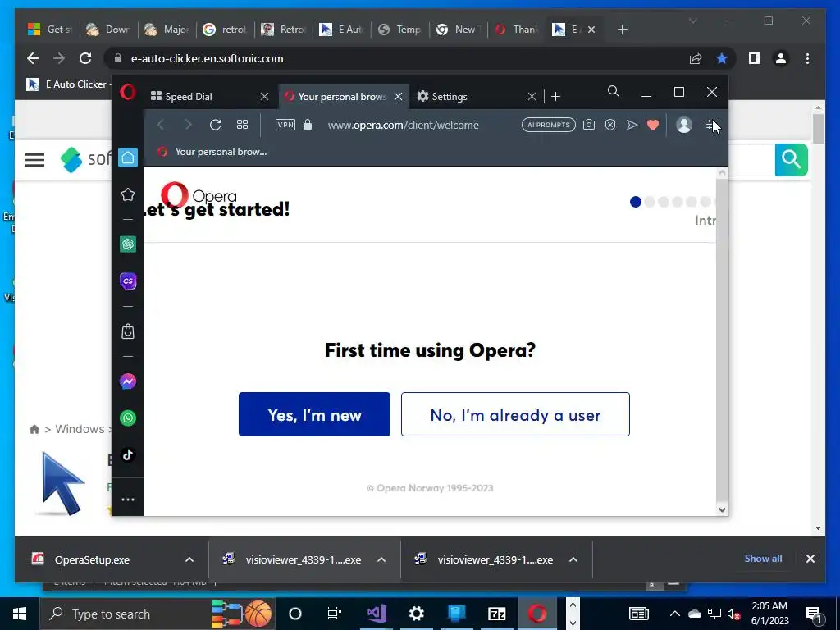Click Opera address bar lock icon
The image size is (840, 630).
[x=308, y=125]
